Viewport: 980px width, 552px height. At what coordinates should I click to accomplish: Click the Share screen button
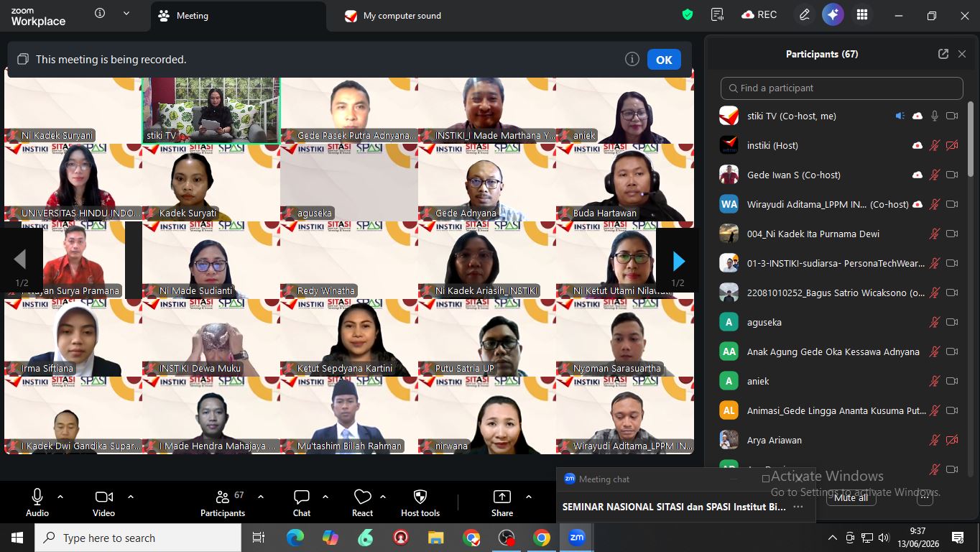(x=502, y=502)
